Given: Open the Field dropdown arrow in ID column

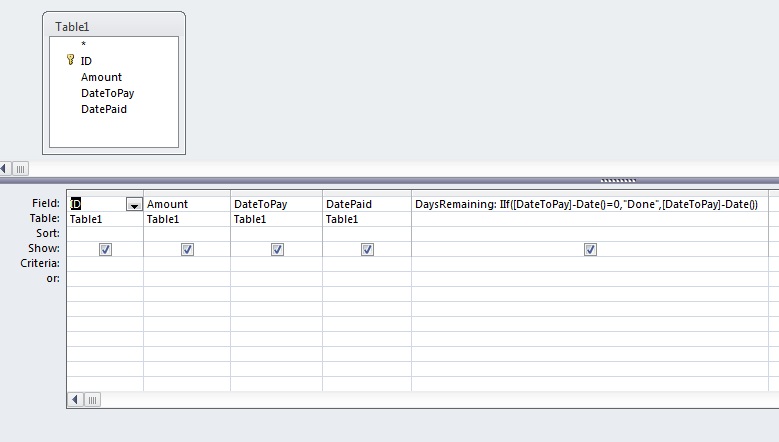Looking at the screenshot, I should 134,204.
